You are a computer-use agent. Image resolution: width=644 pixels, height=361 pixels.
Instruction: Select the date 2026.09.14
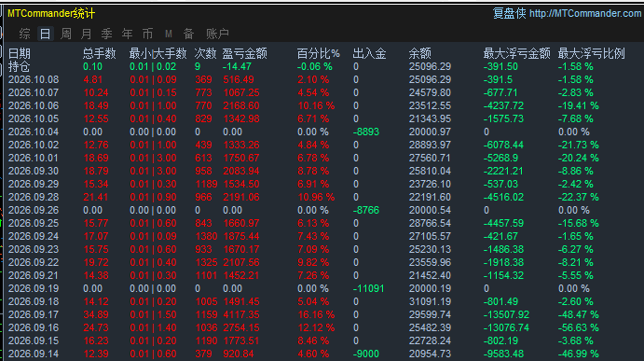[34, 354]
